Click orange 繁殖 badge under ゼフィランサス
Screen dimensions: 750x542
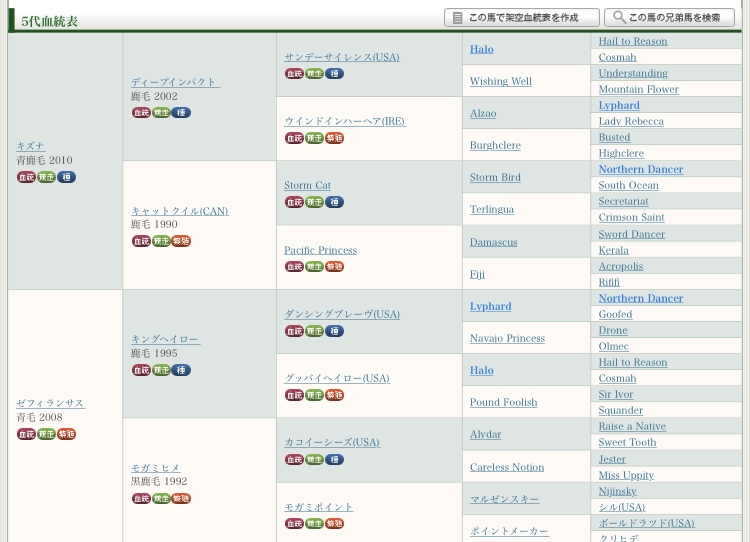[66, 434]
